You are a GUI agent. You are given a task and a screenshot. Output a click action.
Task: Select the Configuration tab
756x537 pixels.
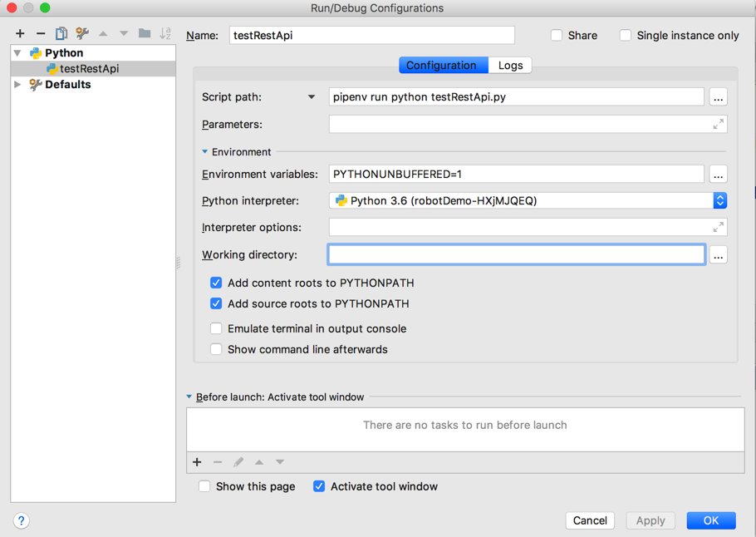tap(441, 65)
